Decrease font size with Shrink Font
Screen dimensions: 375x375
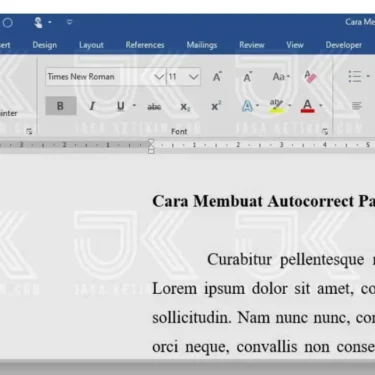[x=247, y=77]
